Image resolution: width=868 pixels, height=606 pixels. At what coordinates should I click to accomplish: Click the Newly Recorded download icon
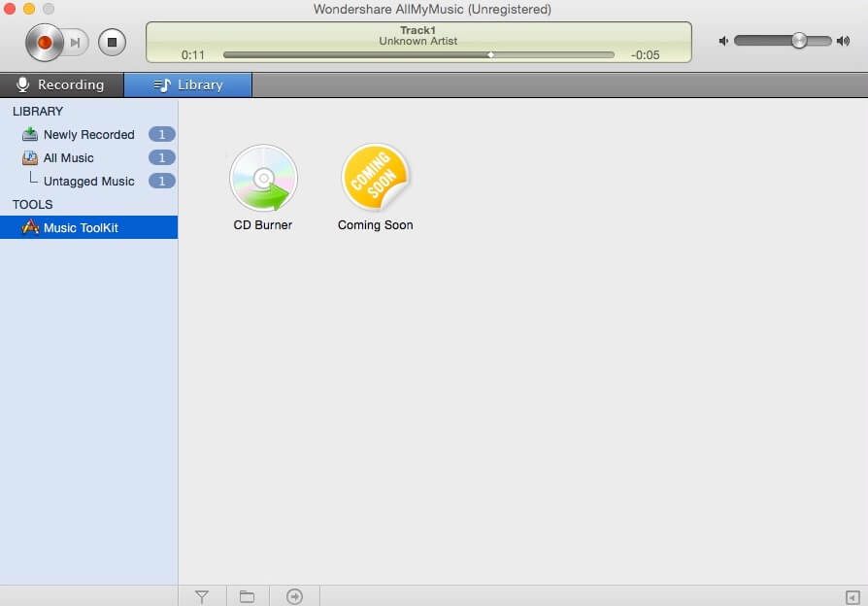point(30,134)
